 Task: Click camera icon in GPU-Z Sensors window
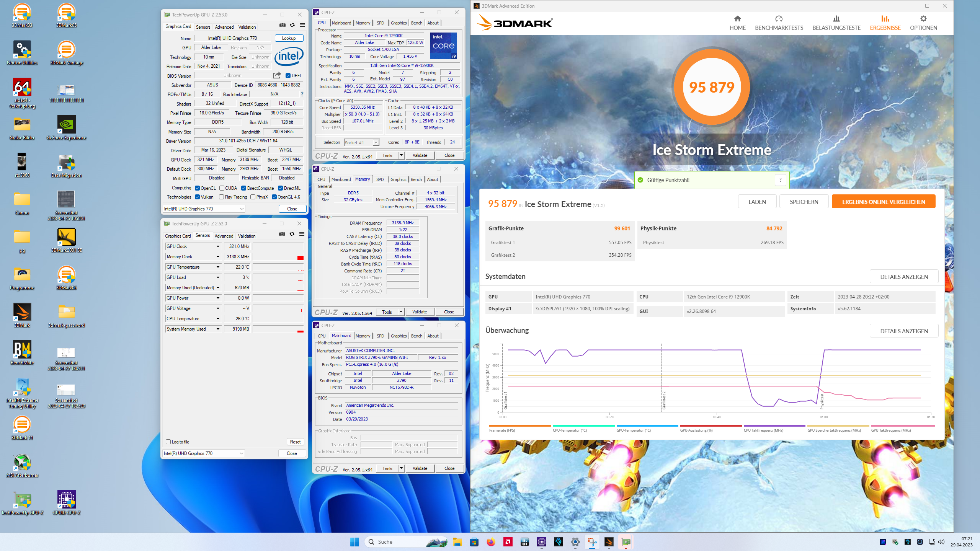tap(282, 234)
